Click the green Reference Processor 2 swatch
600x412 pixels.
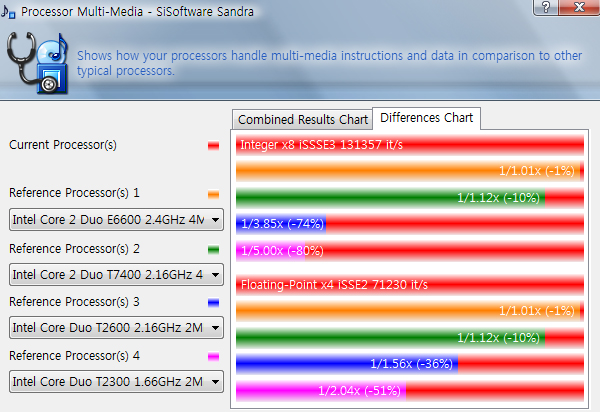(x=214, y=250)
